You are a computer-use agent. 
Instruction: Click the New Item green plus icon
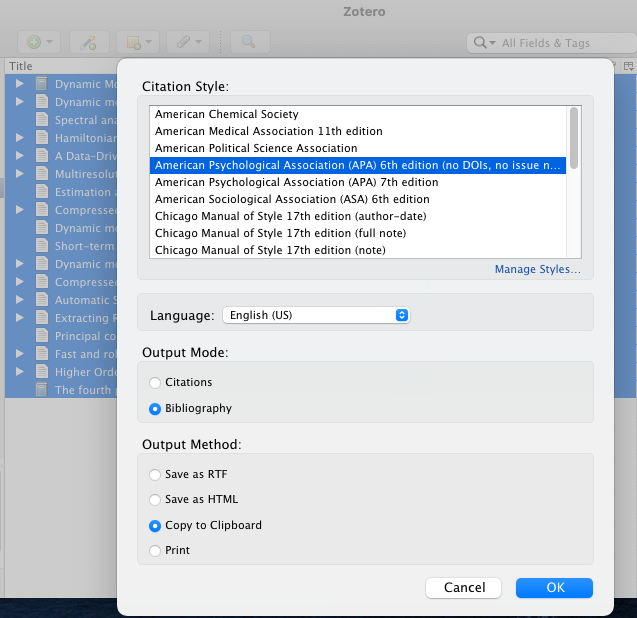pyautogui.click(x=34, y=42)
